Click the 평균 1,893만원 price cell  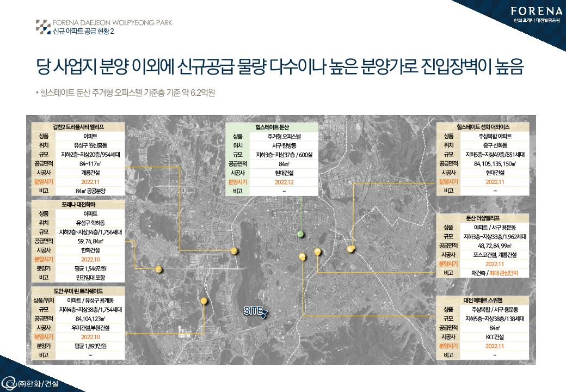[x=90, y=346]
